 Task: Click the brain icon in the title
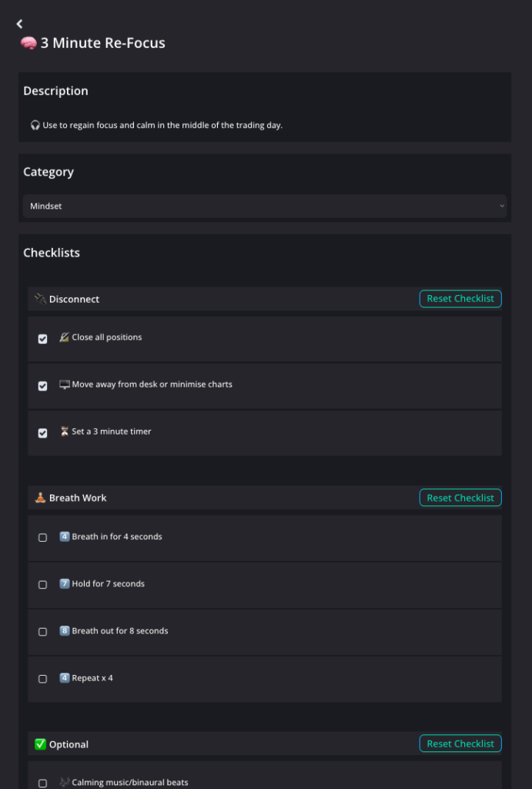point(28,43)
